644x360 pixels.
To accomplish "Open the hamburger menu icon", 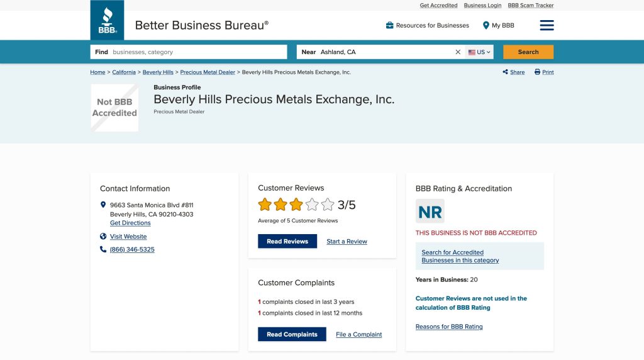I will pyautogui.click(x=547, y=25).
